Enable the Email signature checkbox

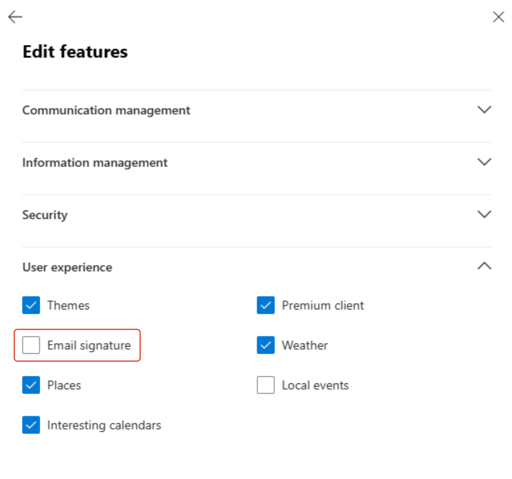coord(31,345)
